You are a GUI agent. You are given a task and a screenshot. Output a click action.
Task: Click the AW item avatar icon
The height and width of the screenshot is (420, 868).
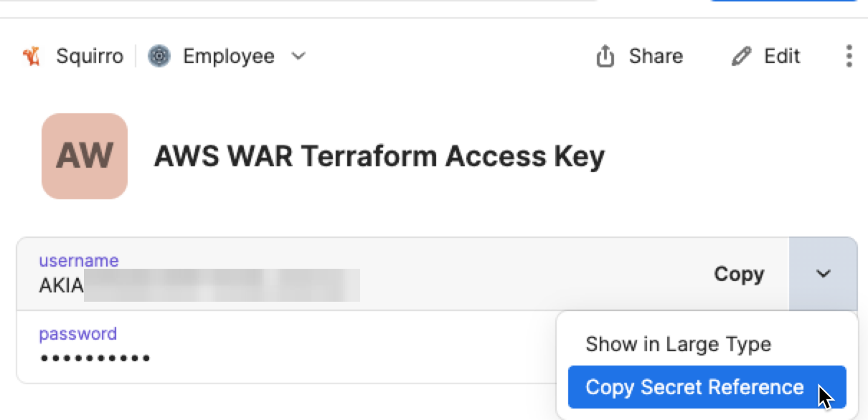tap(85, 156)
